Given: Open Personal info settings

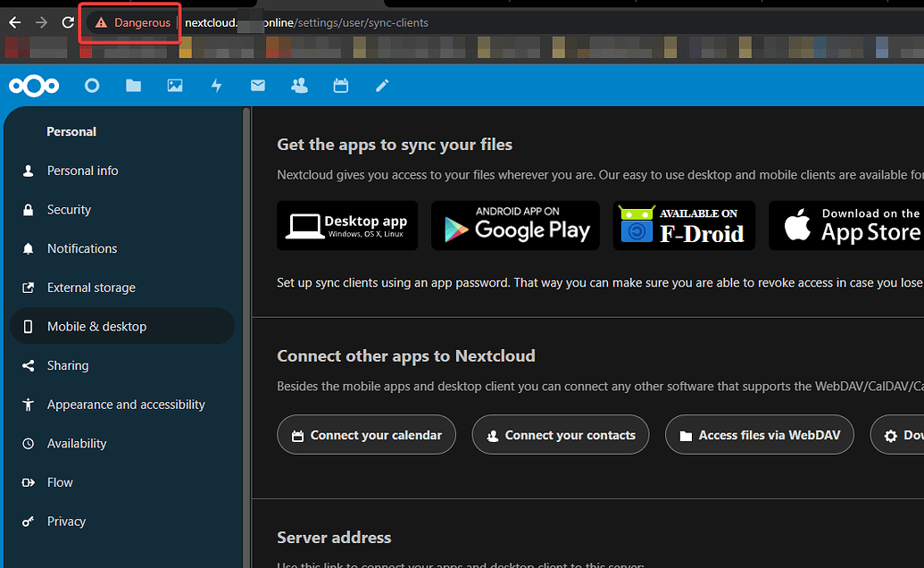Looking at the screenshot, I should coord(122,171).
